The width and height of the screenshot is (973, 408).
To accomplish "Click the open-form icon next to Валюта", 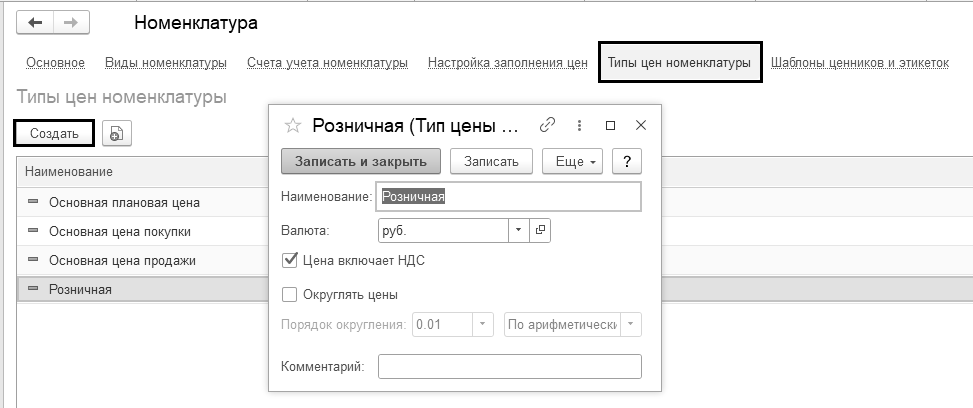I will (x=540, y=230).
